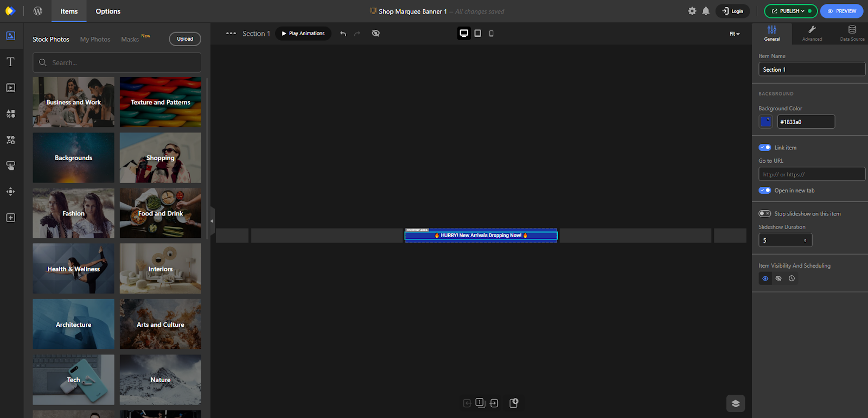This screenshot has width=868, height=418.
Task: Open the General settings tab
Action: [x=772, y=34]
